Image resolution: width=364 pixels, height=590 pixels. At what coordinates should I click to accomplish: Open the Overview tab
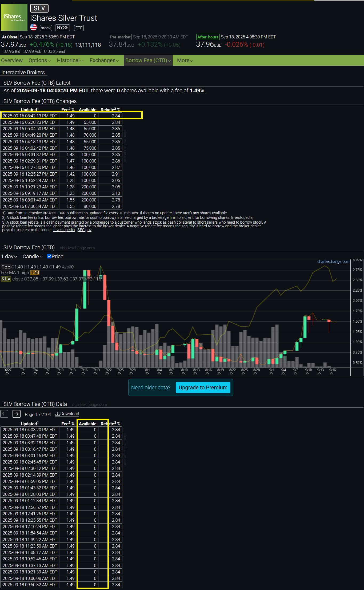point(12,60)
